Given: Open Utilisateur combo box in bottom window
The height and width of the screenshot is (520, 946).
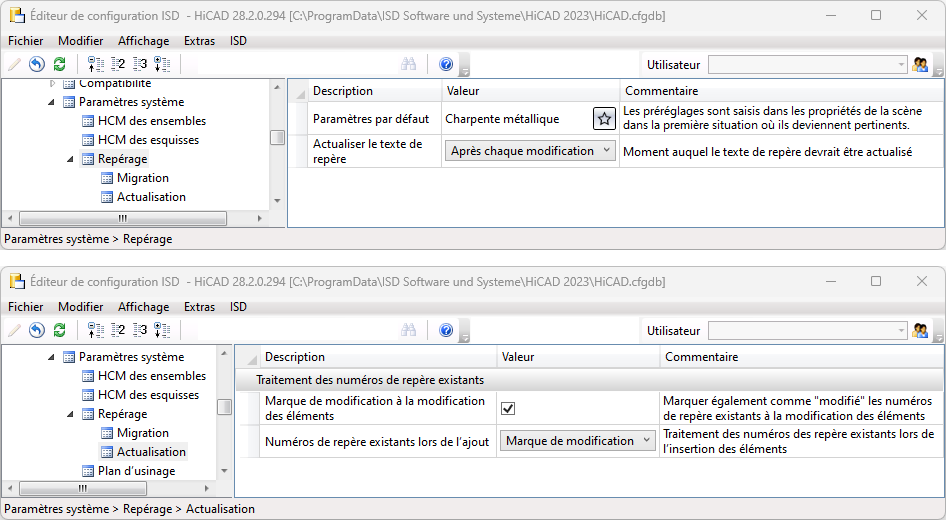Looking at the screenshot, I should (x=807, y=331).
